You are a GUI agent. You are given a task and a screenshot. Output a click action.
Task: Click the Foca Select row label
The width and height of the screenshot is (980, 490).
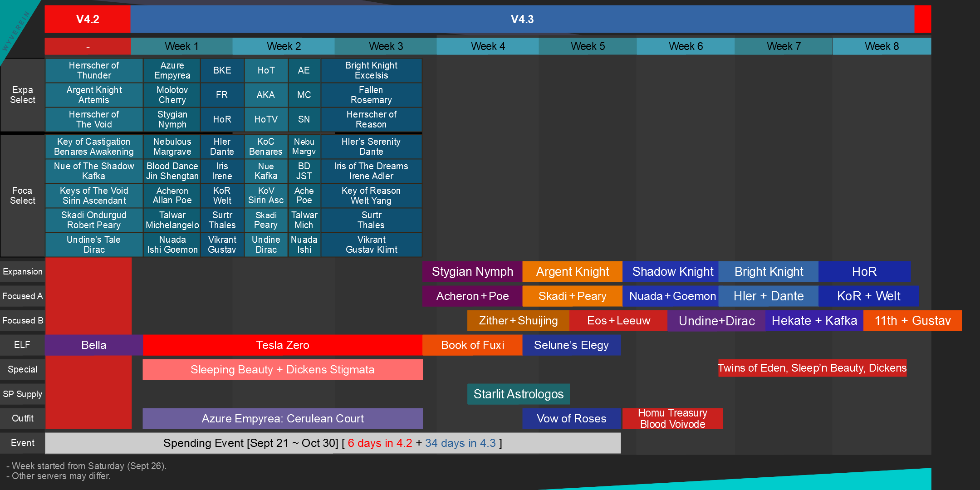click(23, 196)
